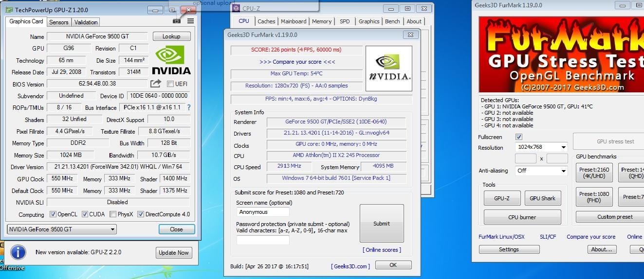
Task: Toggle the DirectCompute 4.0 checkbox
Action: 141,214
